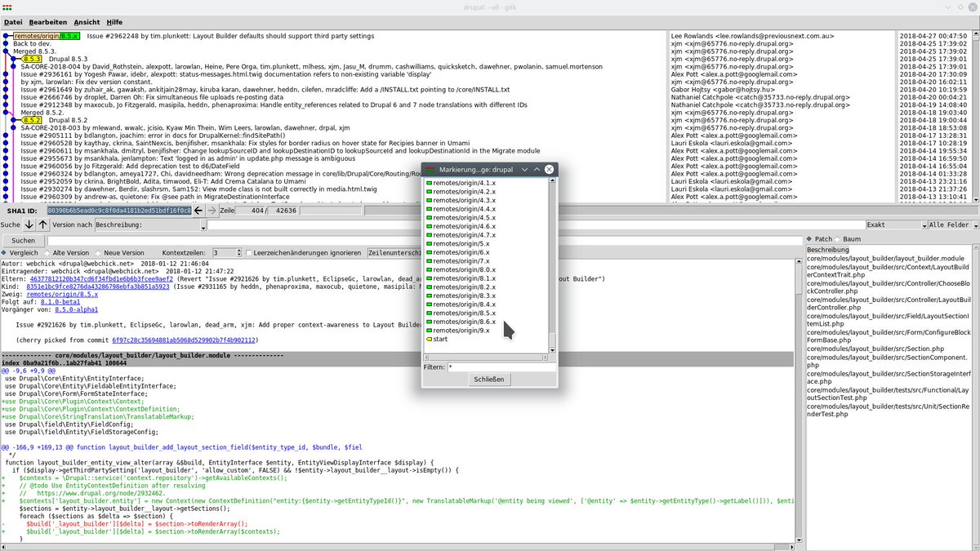Open the Hilfe menu
Screen dimensions: 980x551
coord(114,22)
